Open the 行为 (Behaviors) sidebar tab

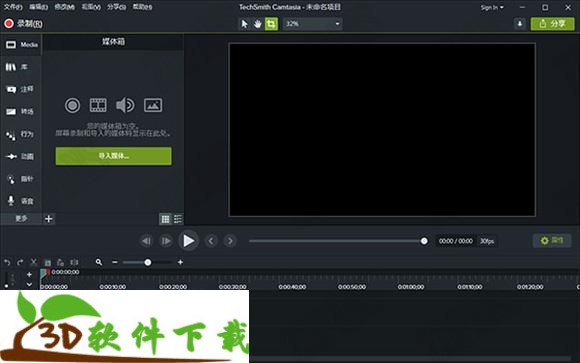click(x=21, y=134)
